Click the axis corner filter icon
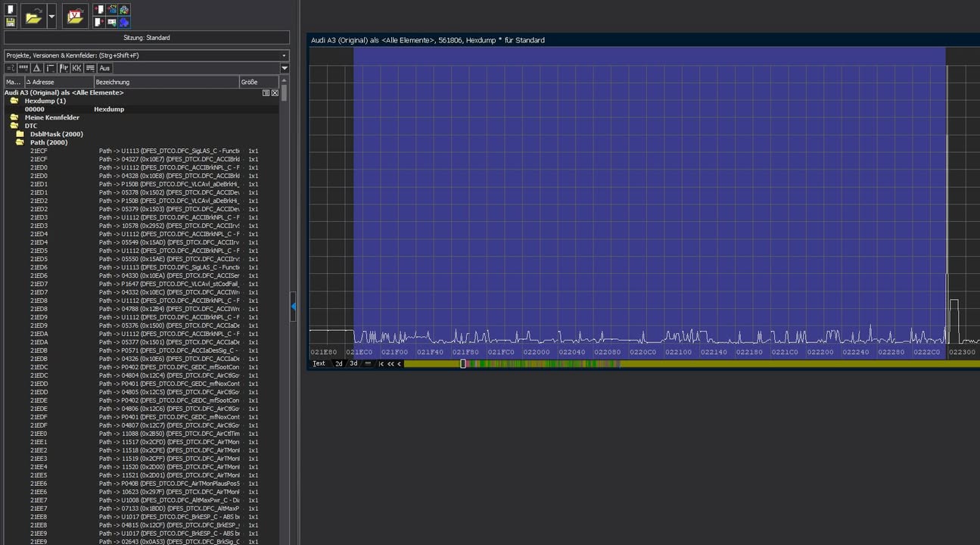Viewport: 980px width, 545px height. tap(50, 68)
